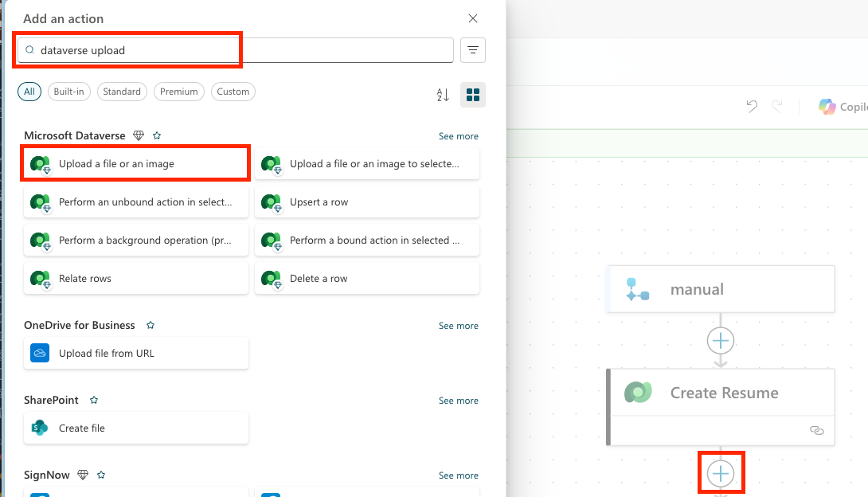
Task: Insert step after the manual trigger
Action: tap(721, 341)
